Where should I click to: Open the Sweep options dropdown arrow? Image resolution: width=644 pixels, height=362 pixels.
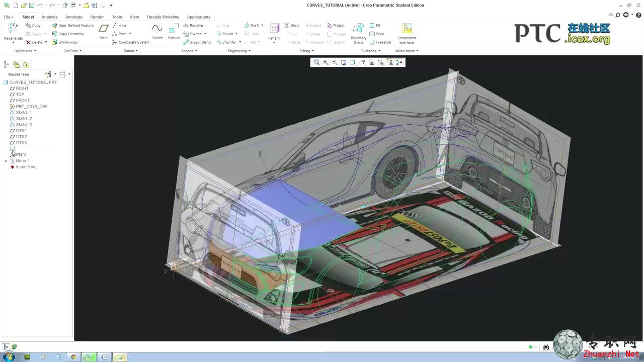point(205,34)
